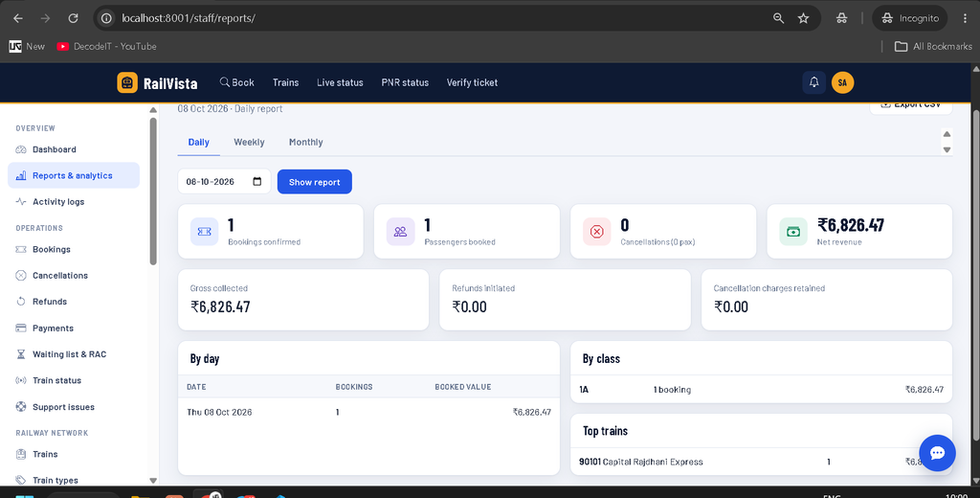The width and height of the screenshot is (980, 498).
Task: Open Trains in the top navigation
Action: click(x=285, y=82)
